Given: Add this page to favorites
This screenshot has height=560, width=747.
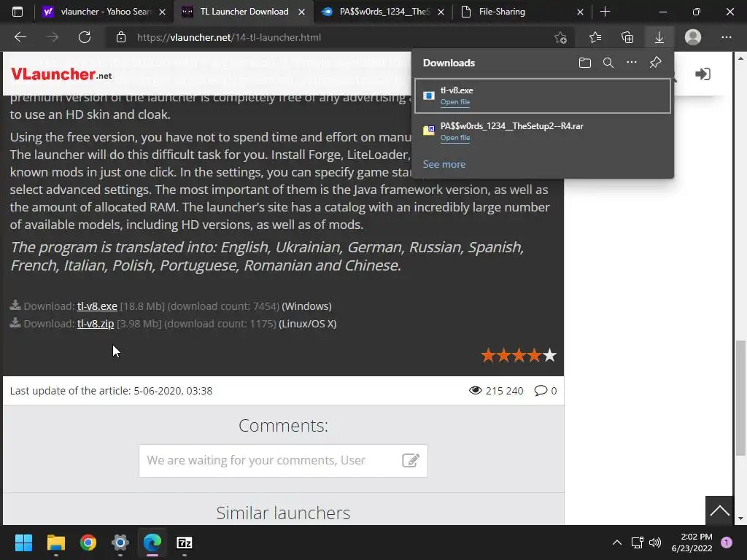Looking at the screenshot, I should coord(561,37).
